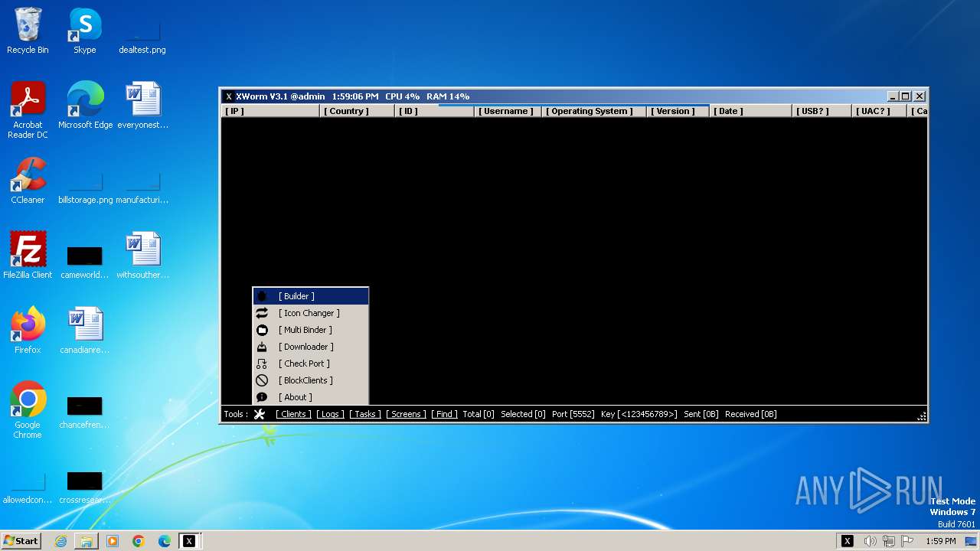Select the Firefox desktop shortcut
Image resolution: width=980 pixels, height=551 pixels.
point(28,331)
